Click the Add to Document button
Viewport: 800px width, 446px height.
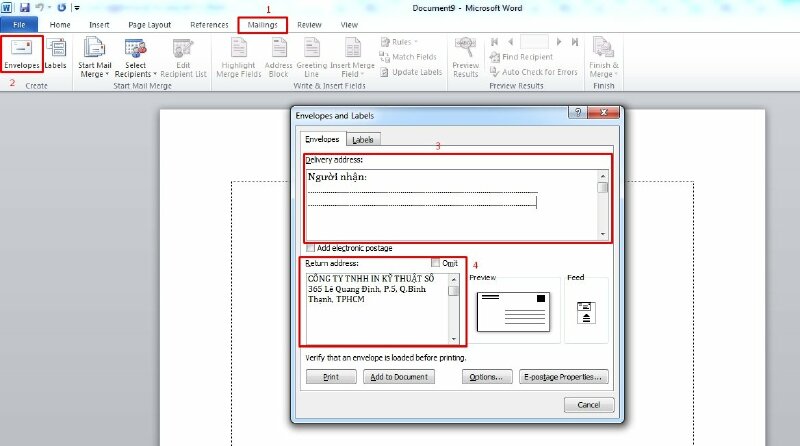(398, 377)
